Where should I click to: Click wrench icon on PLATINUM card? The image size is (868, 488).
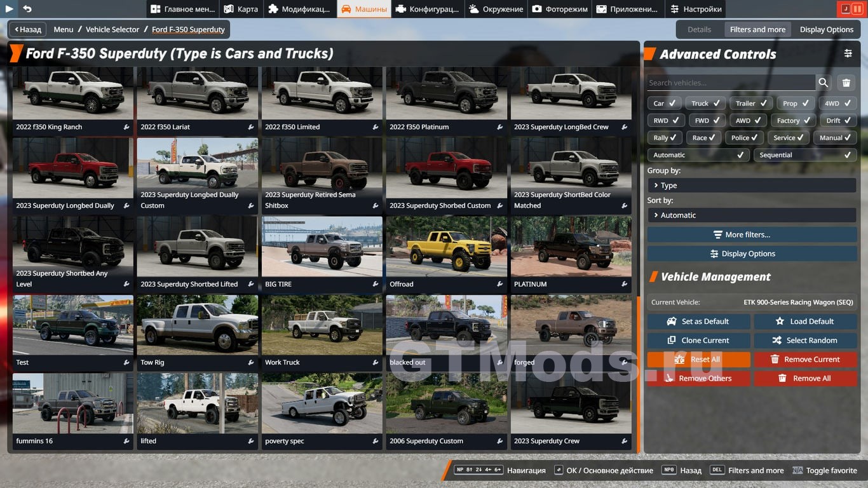point(625,284)
